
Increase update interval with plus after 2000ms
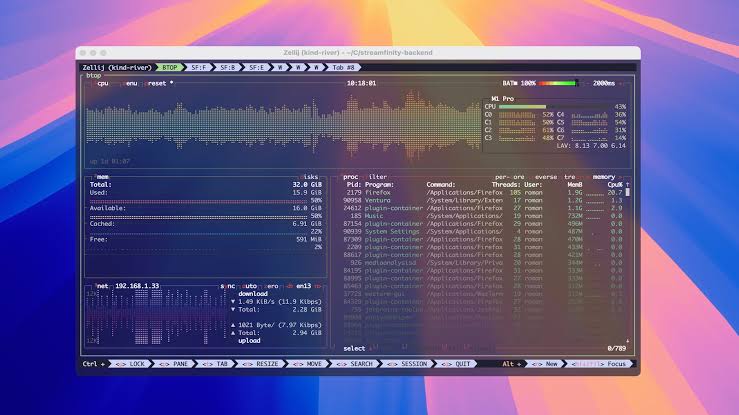[621, 83]
